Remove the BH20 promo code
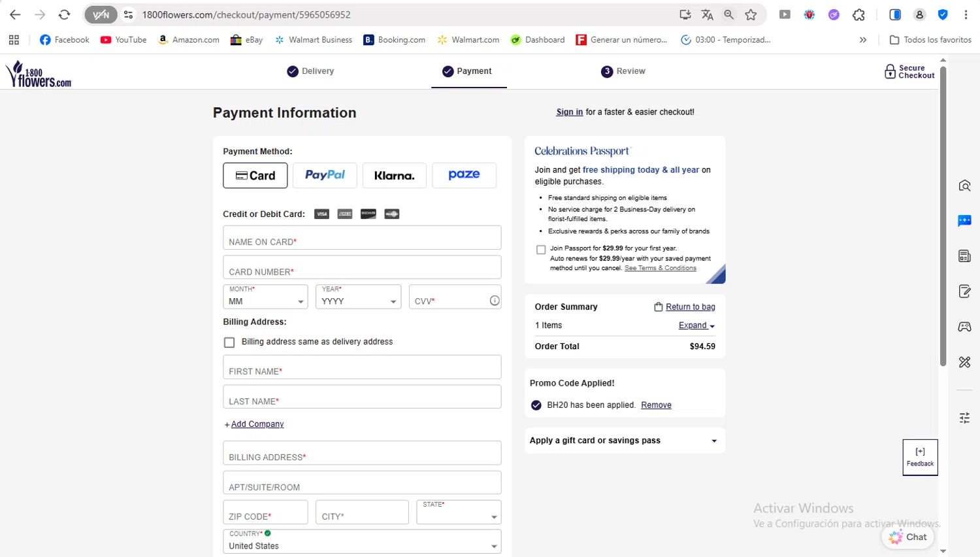The width and height of the screenshot is (980, 557). coord(656,405)
